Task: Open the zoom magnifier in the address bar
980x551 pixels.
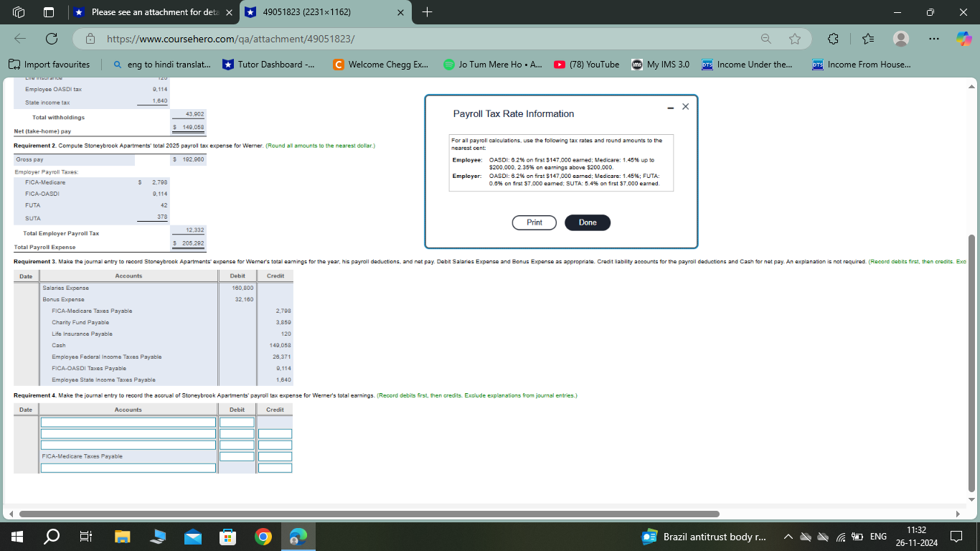Action: click(766, 39)
